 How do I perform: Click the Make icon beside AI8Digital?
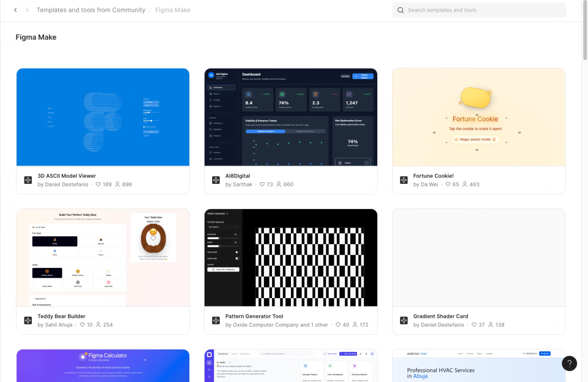coord(216,180)
